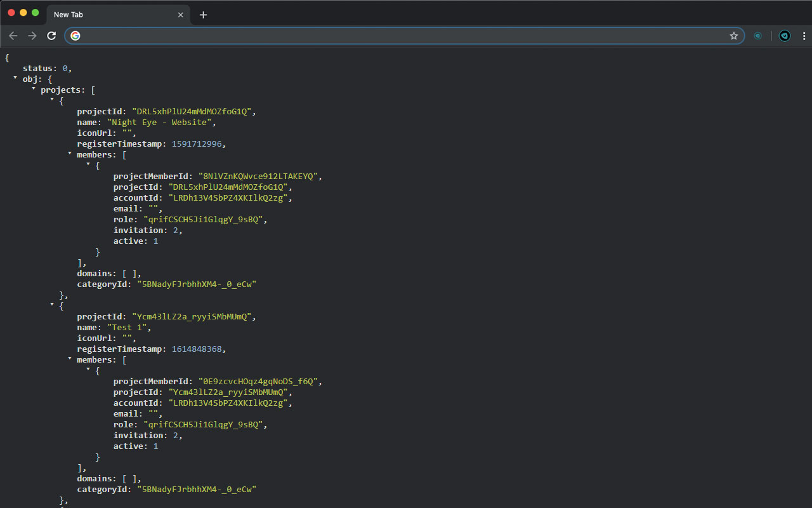Collapse the "obj" object

pyautogui.click(x=15, y=78)
